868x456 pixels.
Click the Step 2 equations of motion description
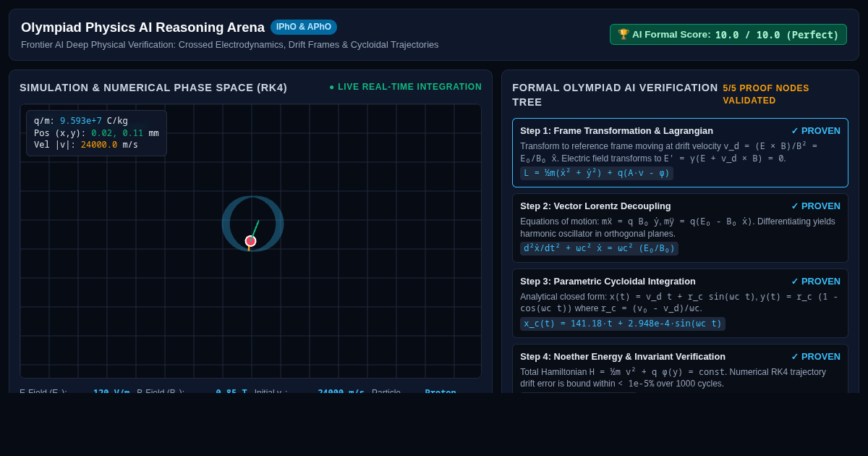[x=678, y=227]
